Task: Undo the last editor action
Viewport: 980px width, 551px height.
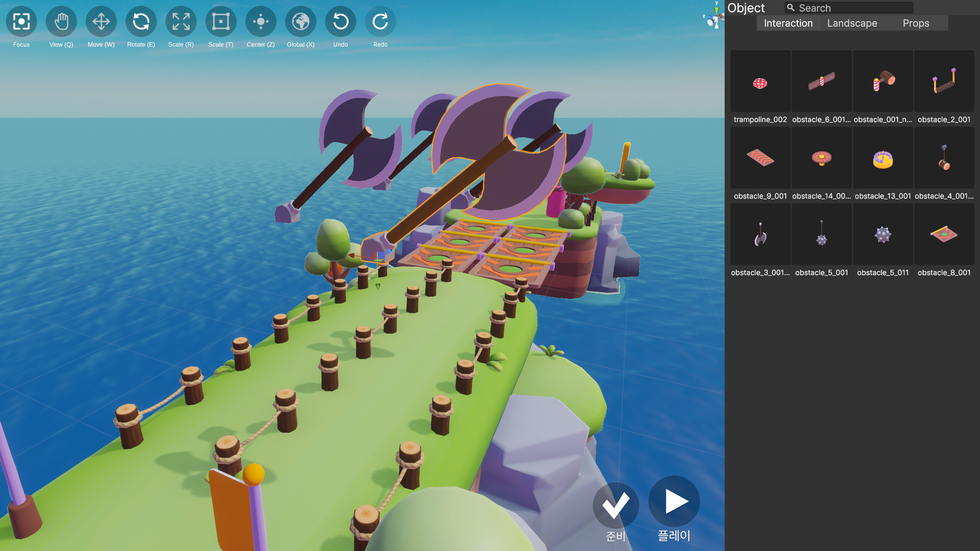Action: 340,22
